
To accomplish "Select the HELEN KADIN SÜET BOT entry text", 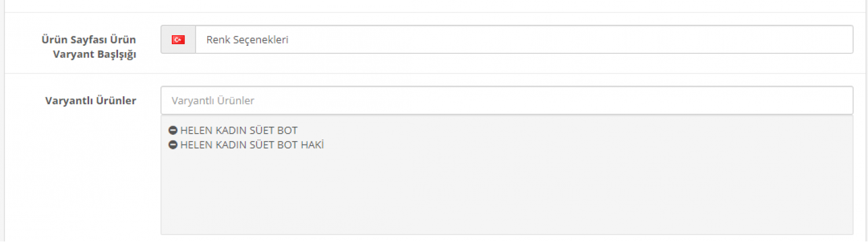I will coord(239,131).
